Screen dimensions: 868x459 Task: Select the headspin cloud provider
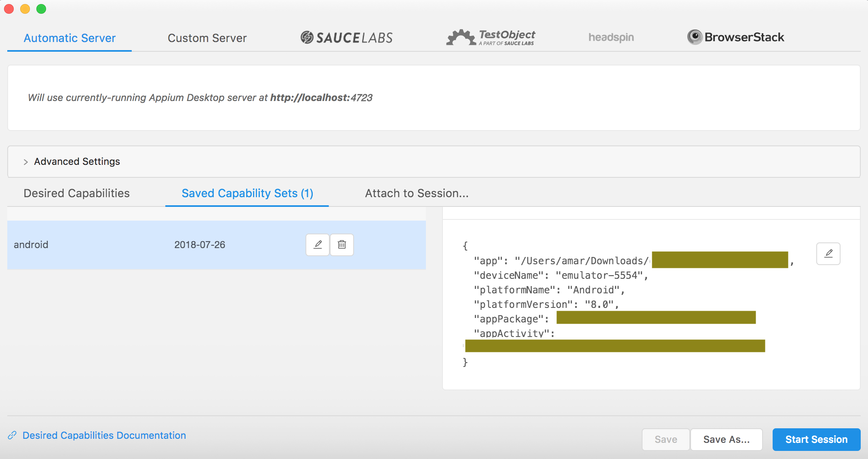(611, 37)
